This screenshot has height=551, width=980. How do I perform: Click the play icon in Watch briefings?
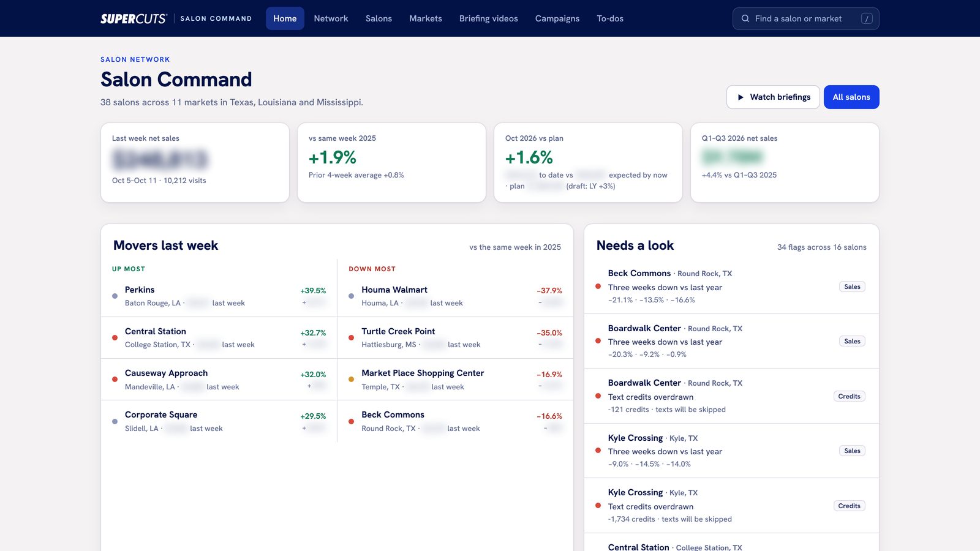point(741,97)
